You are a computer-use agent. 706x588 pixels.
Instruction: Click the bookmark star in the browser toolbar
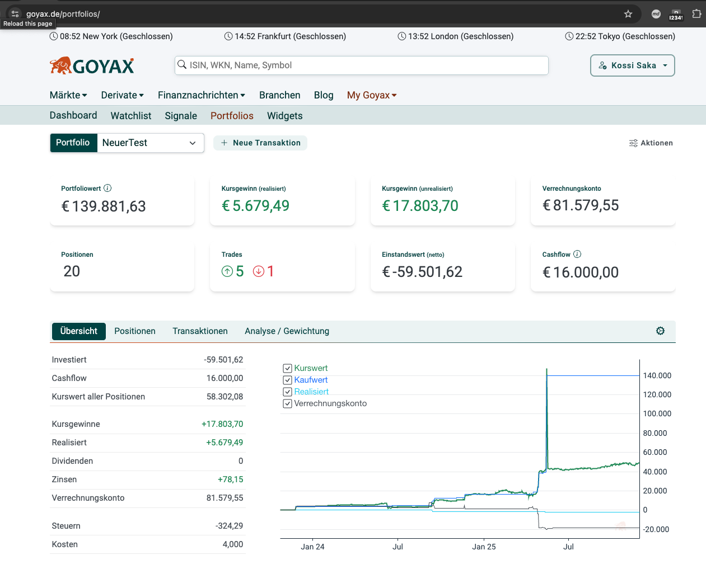click(x=628, y=13)
